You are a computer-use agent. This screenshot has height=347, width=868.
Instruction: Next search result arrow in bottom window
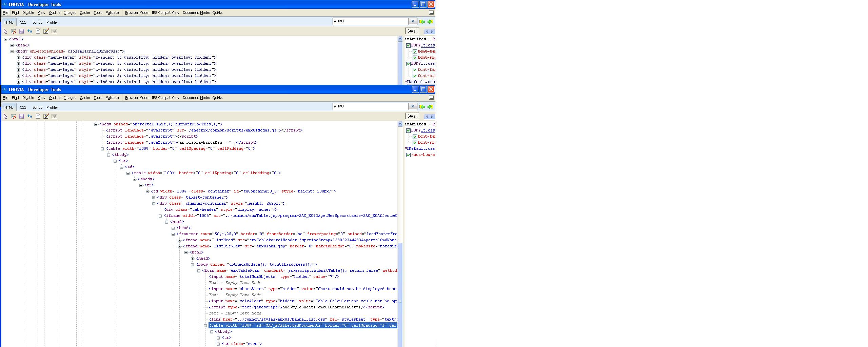point(430,107)
